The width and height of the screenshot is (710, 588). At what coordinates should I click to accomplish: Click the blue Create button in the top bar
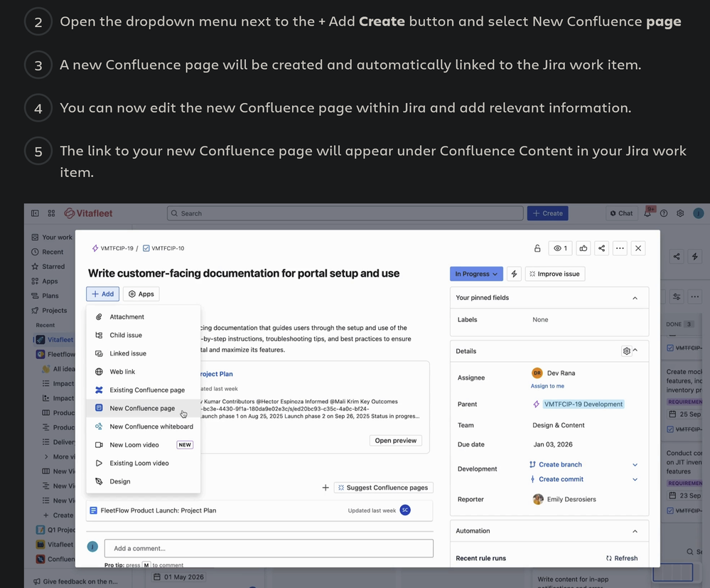click(547, 213)
